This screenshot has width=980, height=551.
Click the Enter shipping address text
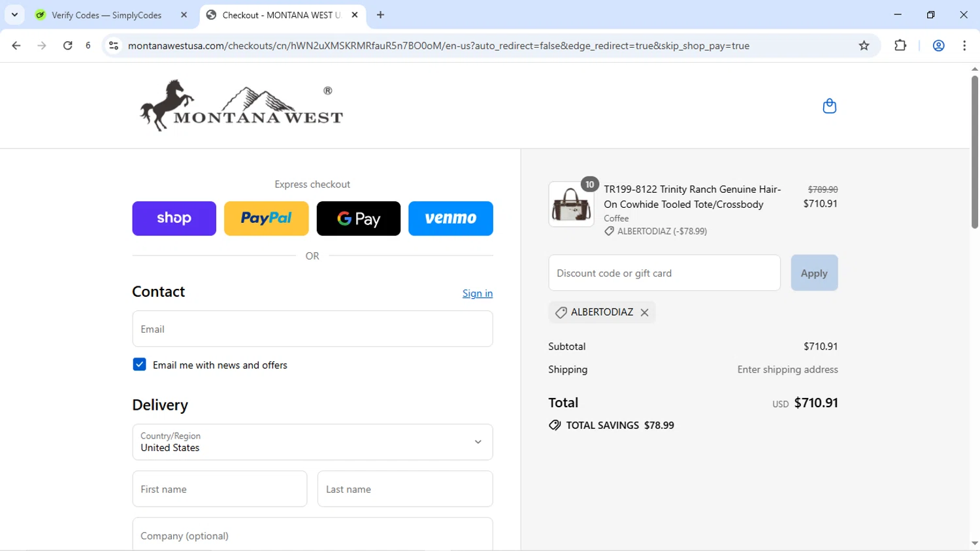point(787,369)
